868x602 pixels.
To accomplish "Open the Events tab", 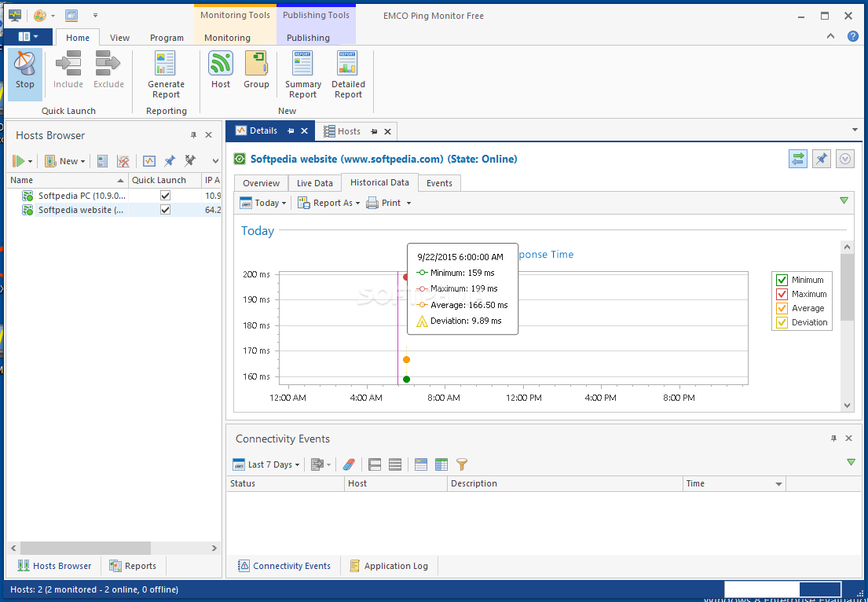I will [x=440, y=183].
